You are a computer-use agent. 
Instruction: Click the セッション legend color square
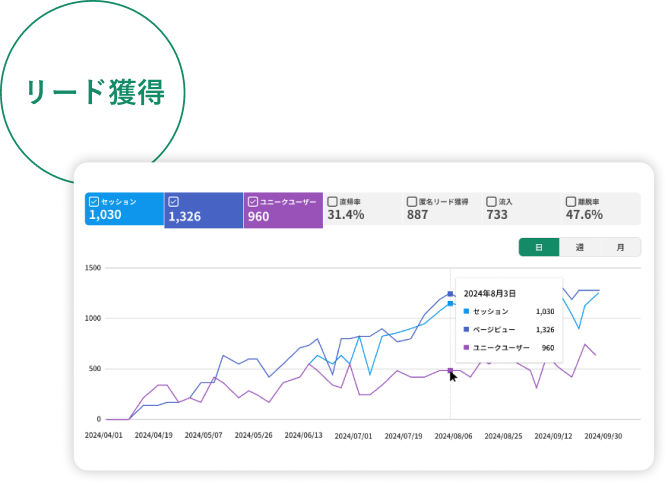point(466,311)
